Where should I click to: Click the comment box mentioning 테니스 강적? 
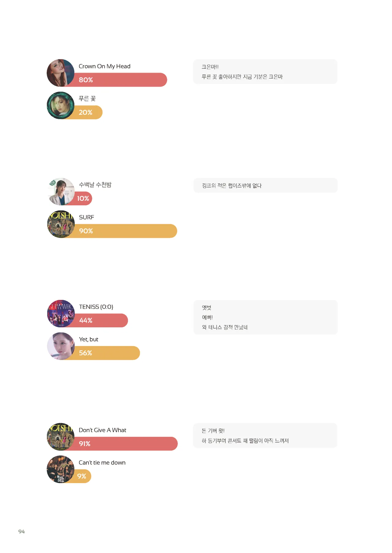click(x=265, y=317)
